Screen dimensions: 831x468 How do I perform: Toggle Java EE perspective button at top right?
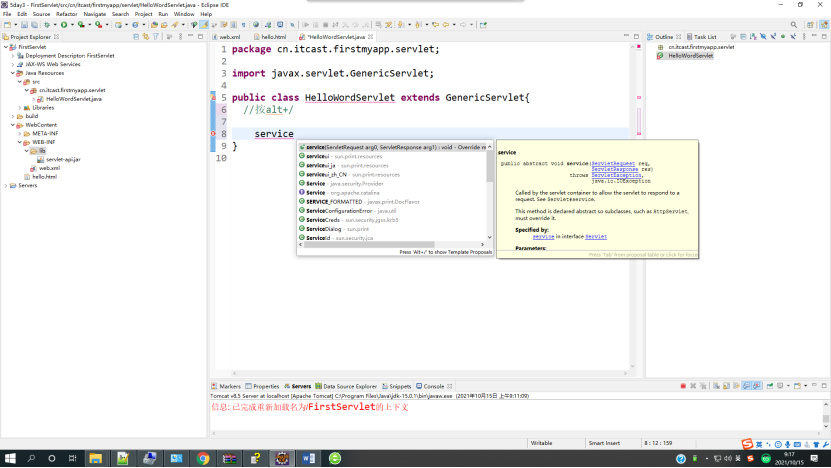[x=825, y=25]
